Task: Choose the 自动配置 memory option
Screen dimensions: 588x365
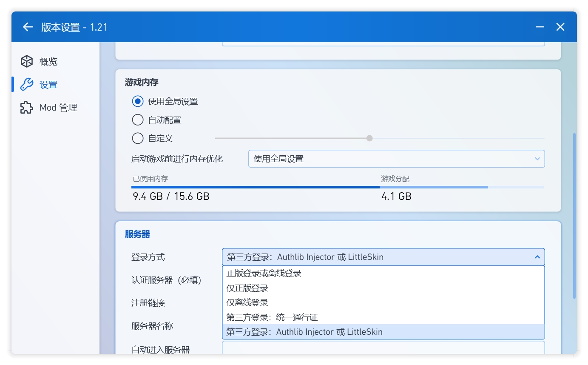Action: [x=137, y=120]
